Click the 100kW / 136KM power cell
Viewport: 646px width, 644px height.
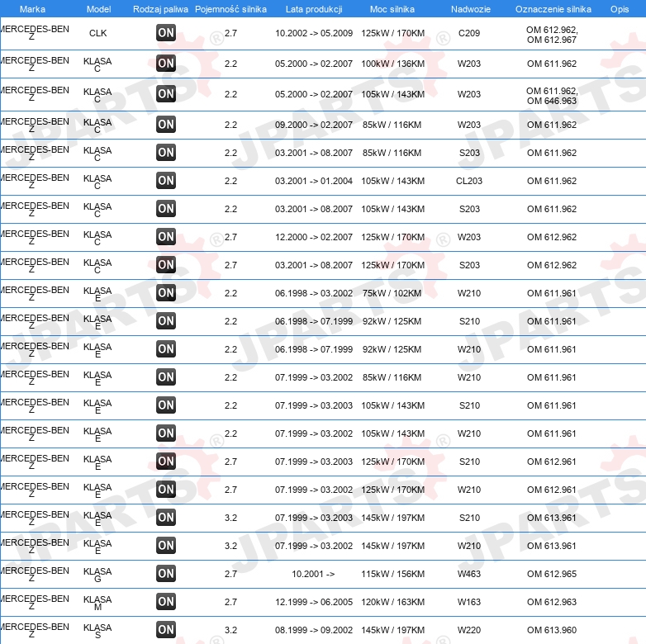392,64
